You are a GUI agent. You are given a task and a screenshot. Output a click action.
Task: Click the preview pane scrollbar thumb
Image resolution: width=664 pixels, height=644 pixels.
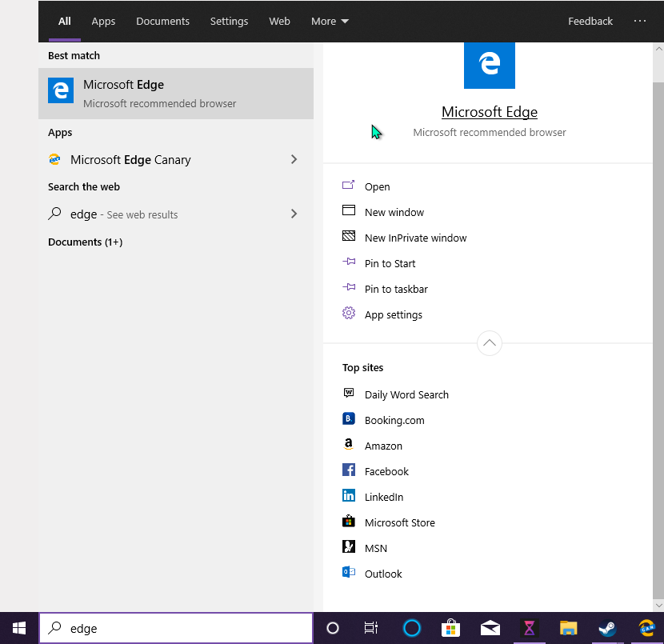658,341
